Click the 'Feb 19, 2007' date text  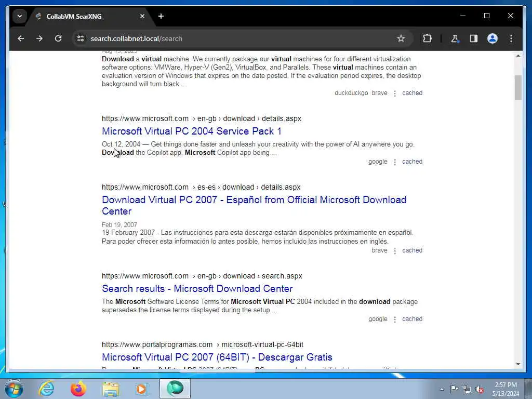pos(119,224)
